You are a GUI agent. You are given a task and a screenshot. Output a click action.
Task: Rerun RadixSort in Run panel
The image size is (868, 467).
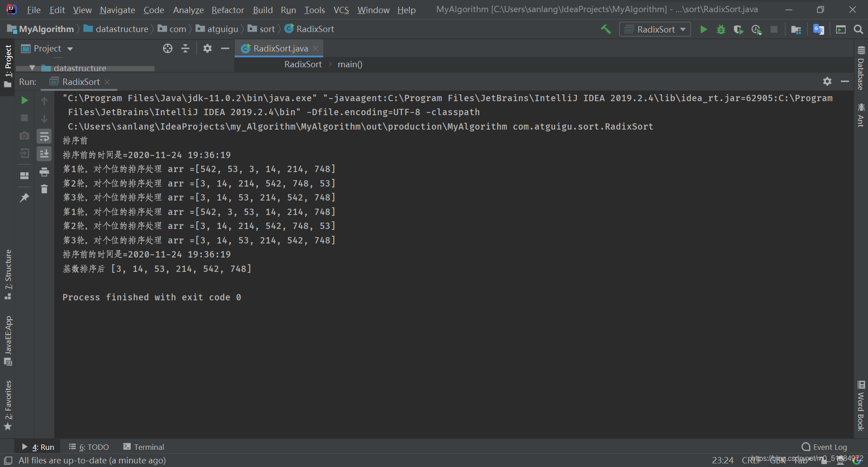(x=25, y=100)
